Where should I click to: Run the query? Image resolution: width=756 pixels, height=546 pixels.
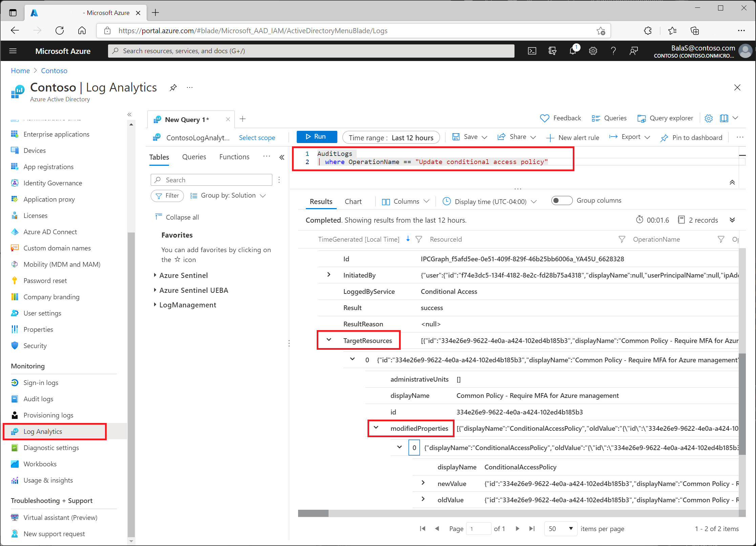pos(316,137)
